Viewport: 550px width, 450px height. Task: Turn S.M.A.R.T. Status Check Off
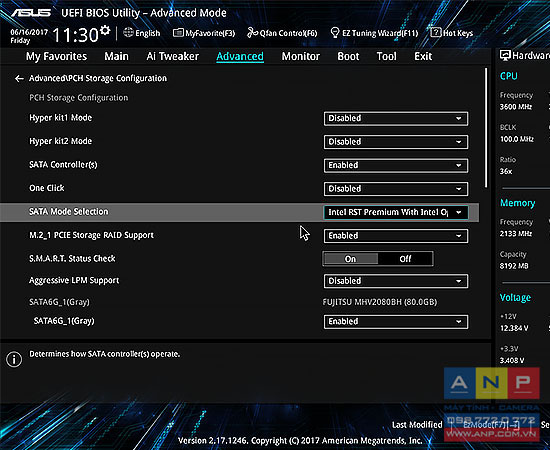(405, 259)
